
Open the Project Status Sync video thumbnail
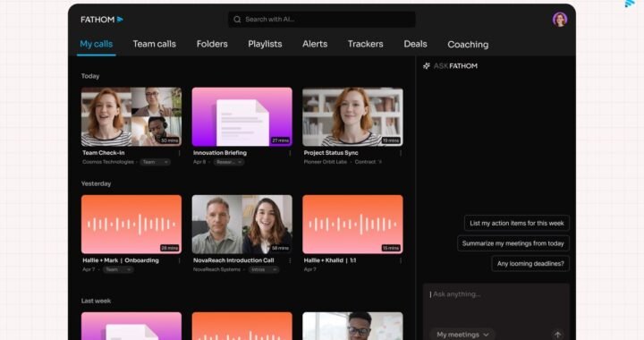click(352, 116)
